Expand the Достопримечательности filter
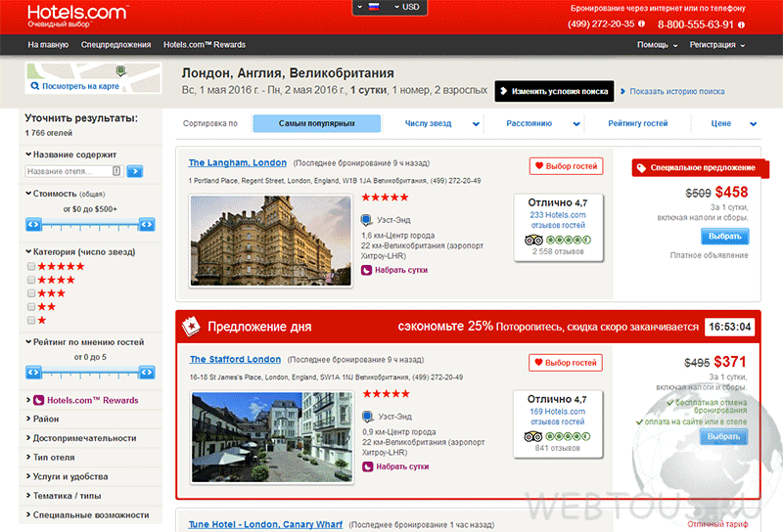The image size is (783, 532). point(81,438)
